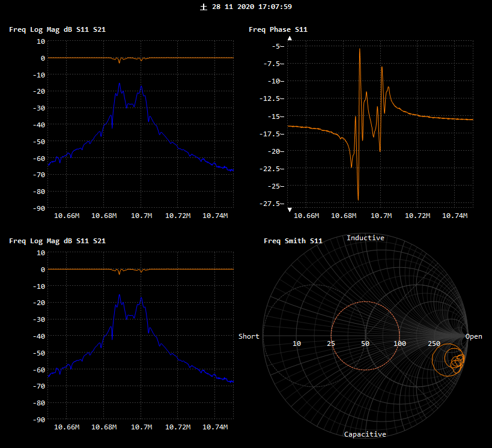Click the phase axis scroll-up triangle

(290, 38)
